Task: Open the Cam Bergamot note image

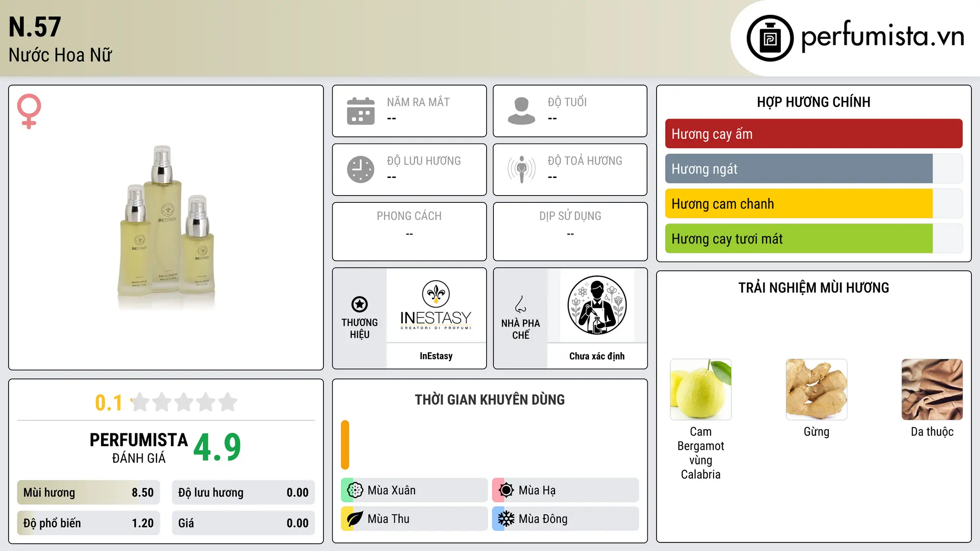Action: click(x=701, y=389)
